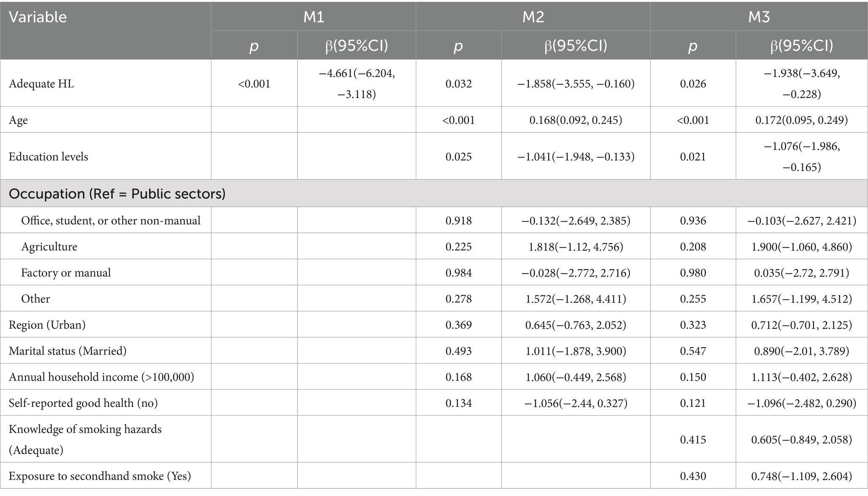Click the Adequate HL row label

pos(41,84)
